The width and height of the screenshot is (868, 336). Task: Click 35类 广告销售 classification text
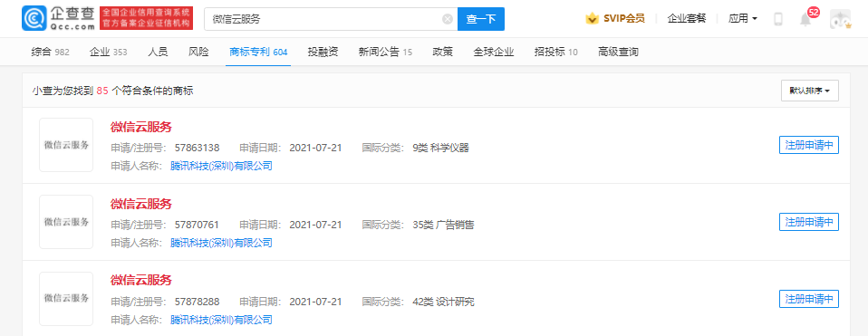pos(443,225)
